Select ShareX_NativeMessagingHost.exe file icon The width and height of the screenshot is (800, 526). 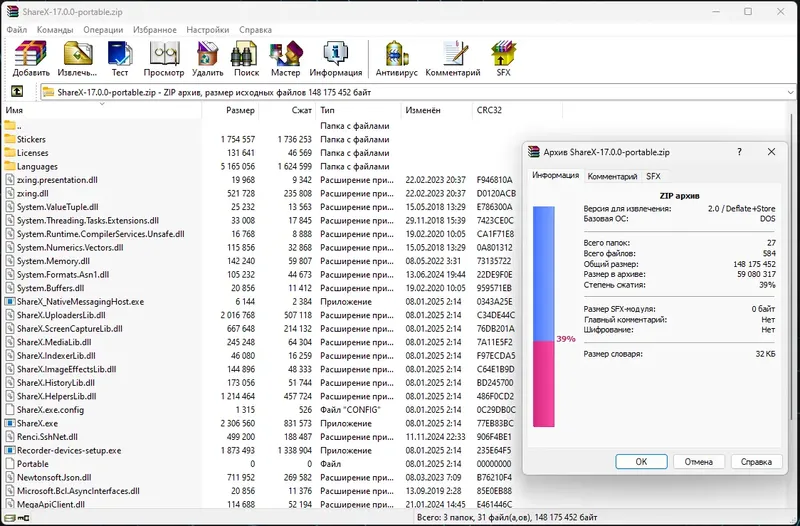(10, 301)
